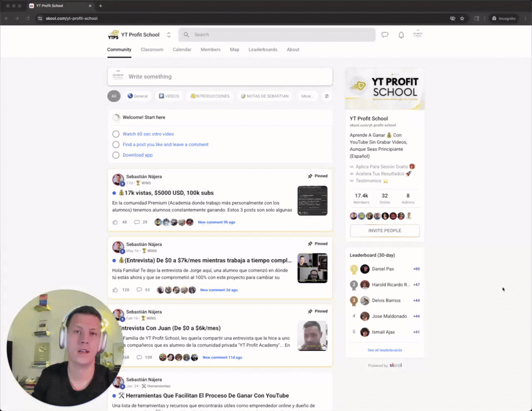The image size is (532, 411).
Task: Select the All category filter
Action: click(x=114, y=96)
